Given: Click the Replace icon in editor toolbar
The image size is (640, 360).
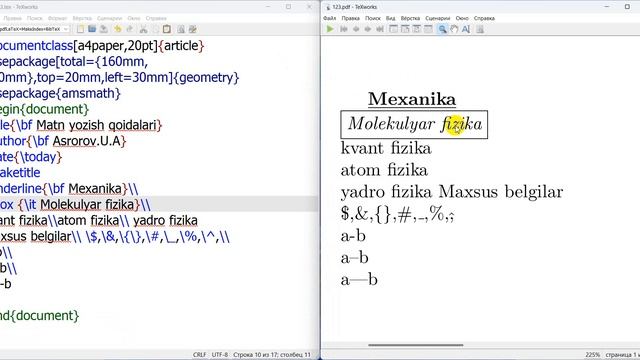Looking at the screenshot, I should [x=192, y=29].
